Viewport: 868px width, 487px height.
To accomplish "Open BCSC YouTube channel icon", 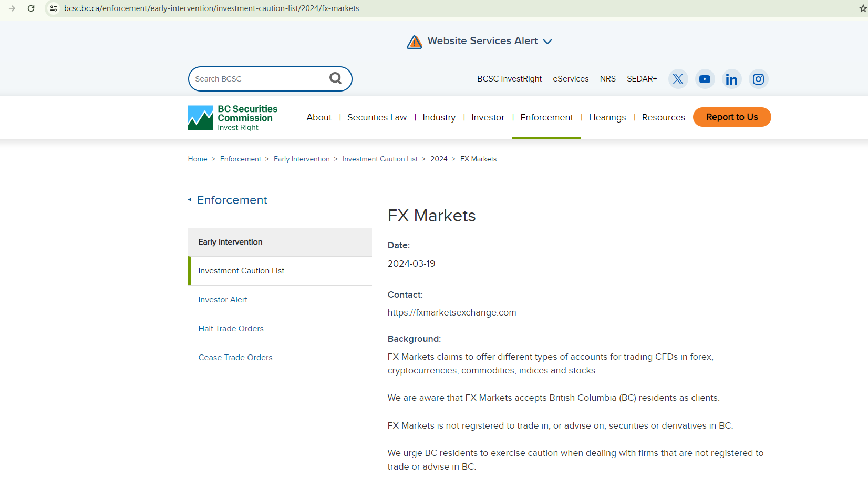I will [705, 79].
